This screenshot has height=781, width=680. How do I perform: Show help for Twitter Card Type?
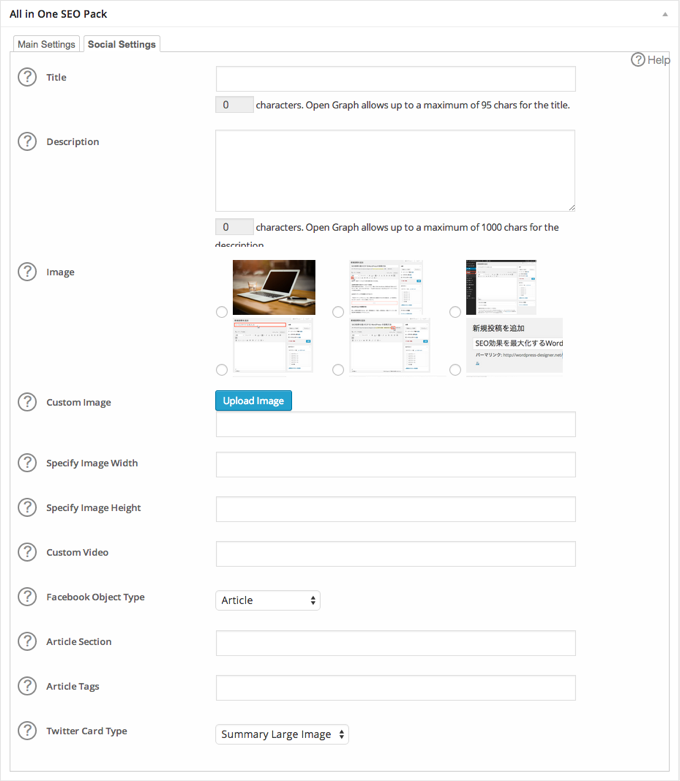27,731
